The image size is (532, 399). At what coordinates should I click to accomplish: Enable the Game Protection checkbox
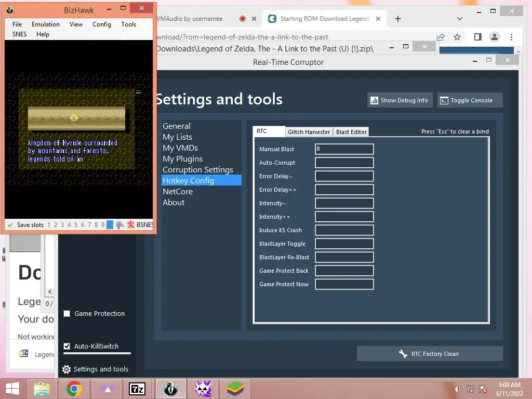[67, 313]
